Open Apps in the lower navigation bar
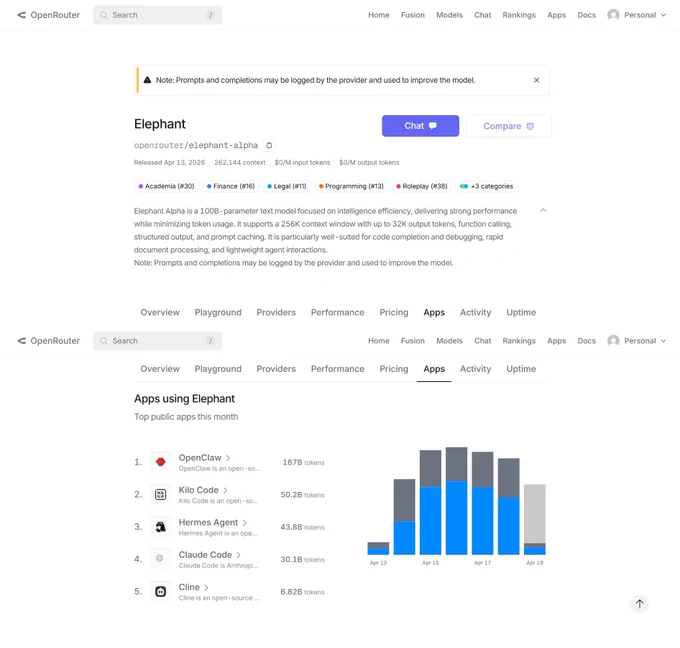Screen dimensions: 680x648 click(556, 341)
